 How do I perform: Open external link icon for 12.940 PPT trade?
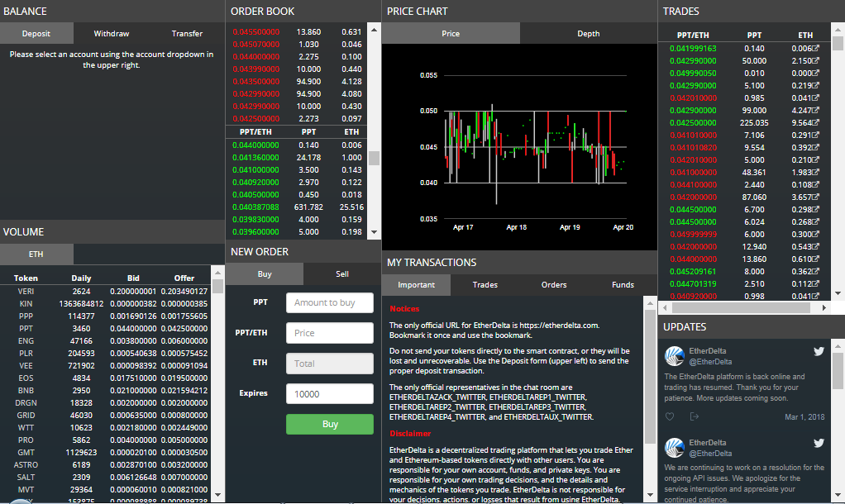click(816, 246)
